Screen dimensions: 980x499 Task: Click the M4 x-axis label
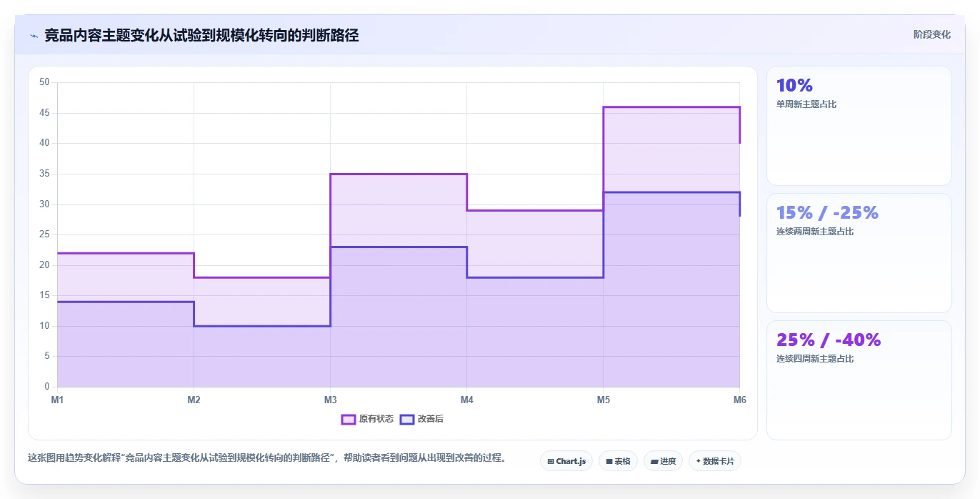pyautogui.click(x=466, y=400)
